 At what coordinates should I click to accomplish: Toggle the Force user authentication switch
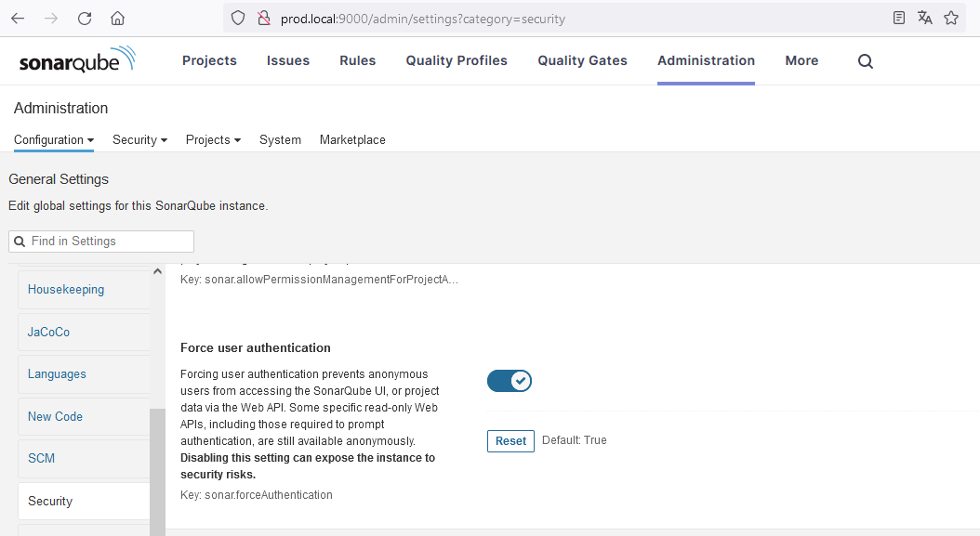(x=510, y=381)
